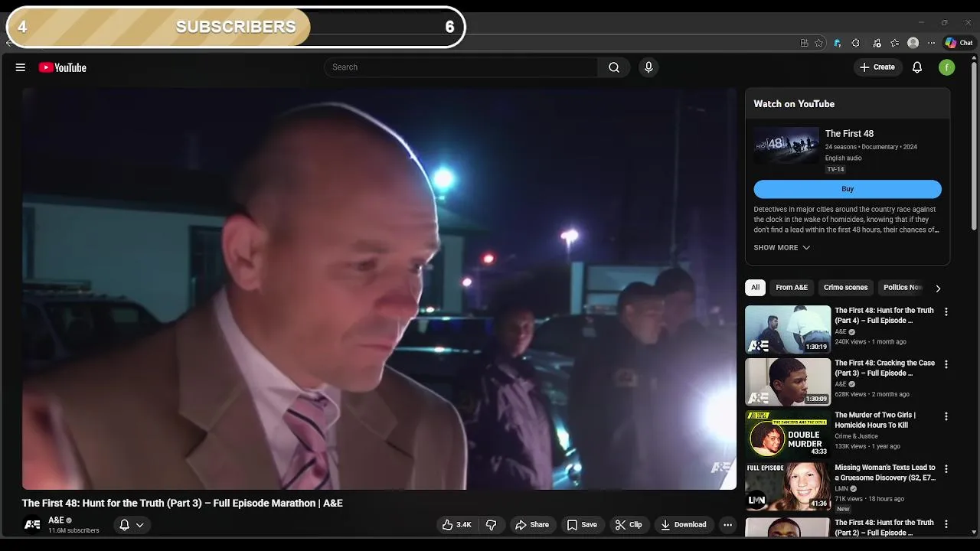Open options for The Murder of Two Girls

946,416
